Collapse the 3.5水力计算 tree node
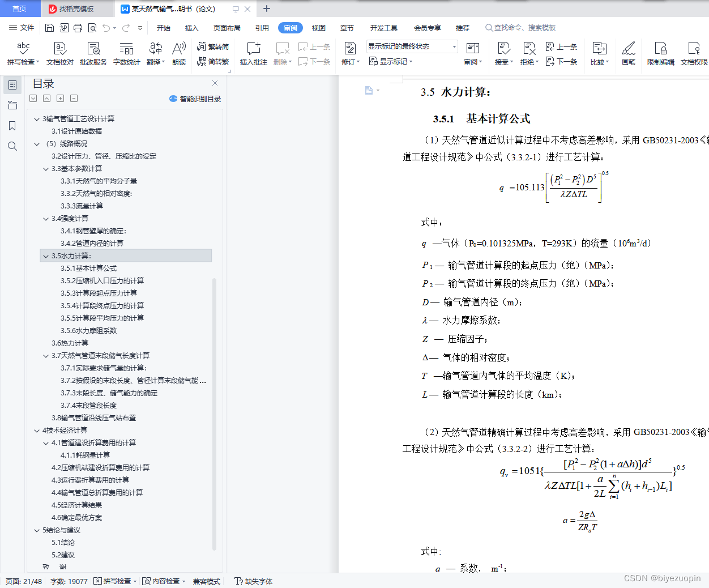709x588 pixels. point(46,256)
